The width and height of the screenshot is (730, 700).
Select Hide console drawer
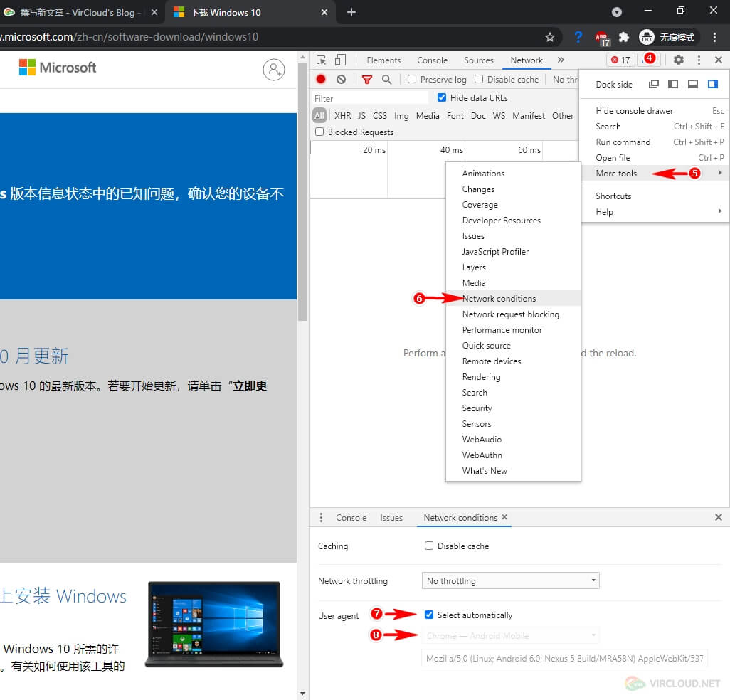tap(655, 111)
